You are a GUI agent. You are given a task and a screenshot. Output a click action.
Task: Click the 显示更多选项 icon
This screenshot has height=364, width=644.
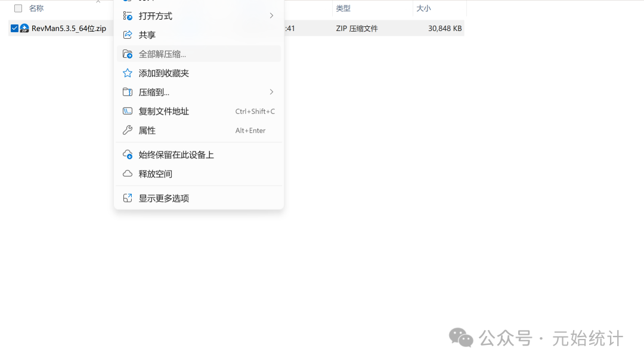coord(127,198)
